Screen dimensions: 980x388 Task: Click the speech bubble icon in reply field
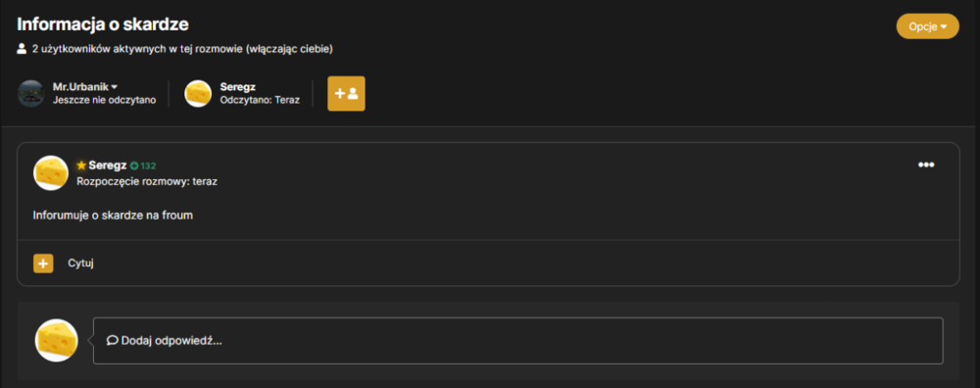(113, 341)
